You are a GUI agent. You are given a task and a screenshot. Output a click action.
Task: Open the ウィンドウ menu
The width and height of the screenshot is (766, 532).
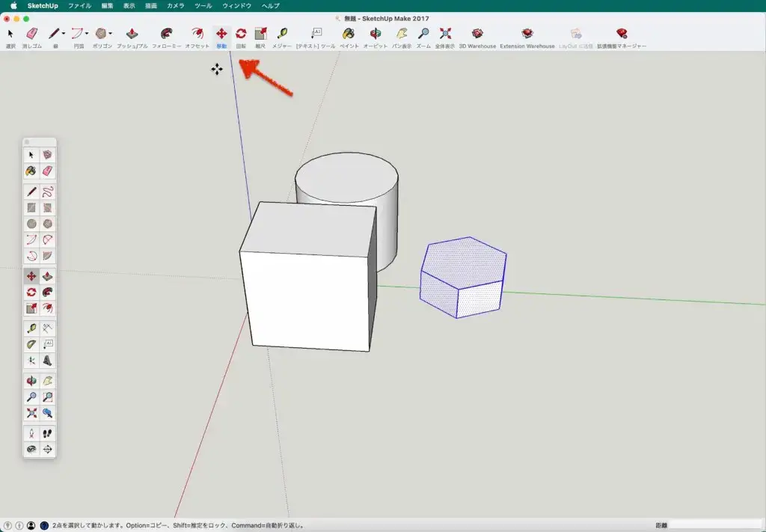pos(237,6)
